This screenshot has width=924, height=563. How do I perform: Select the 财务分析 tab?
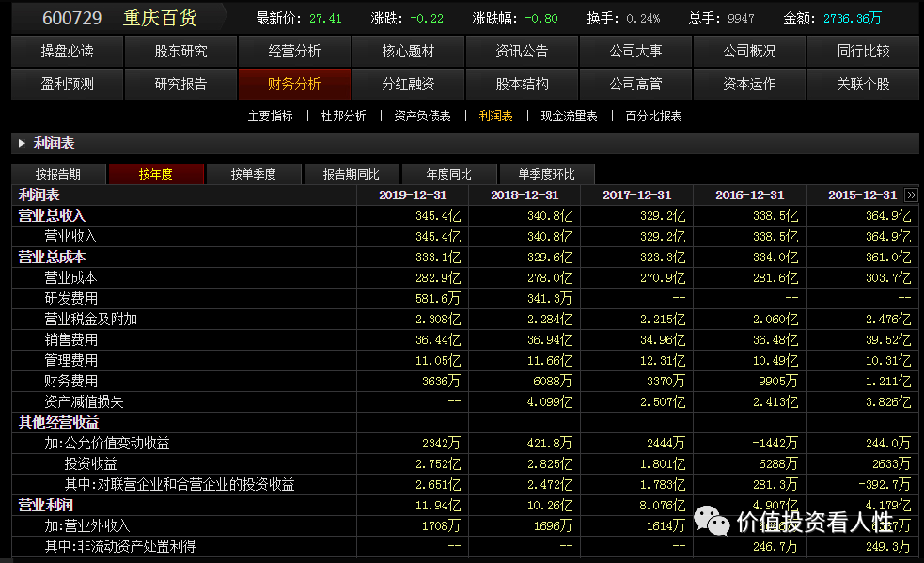click(294, 85)
